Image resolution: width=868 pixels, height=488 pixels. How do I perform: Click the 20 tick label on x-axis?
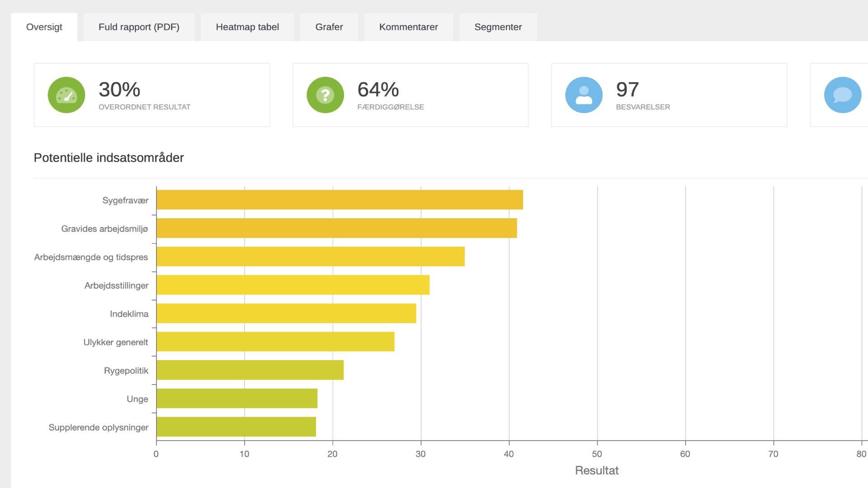pyautogui.click(x=333, y=454)
